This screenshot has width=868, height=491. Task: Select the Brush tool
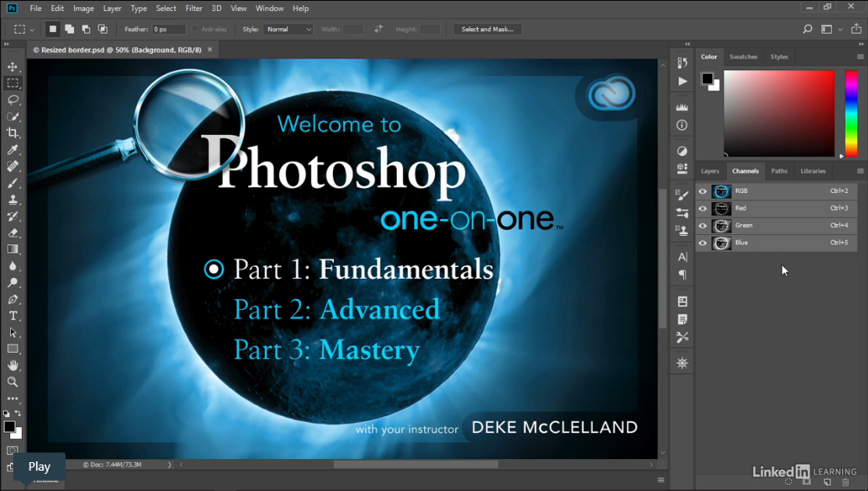tap(12, 183)
